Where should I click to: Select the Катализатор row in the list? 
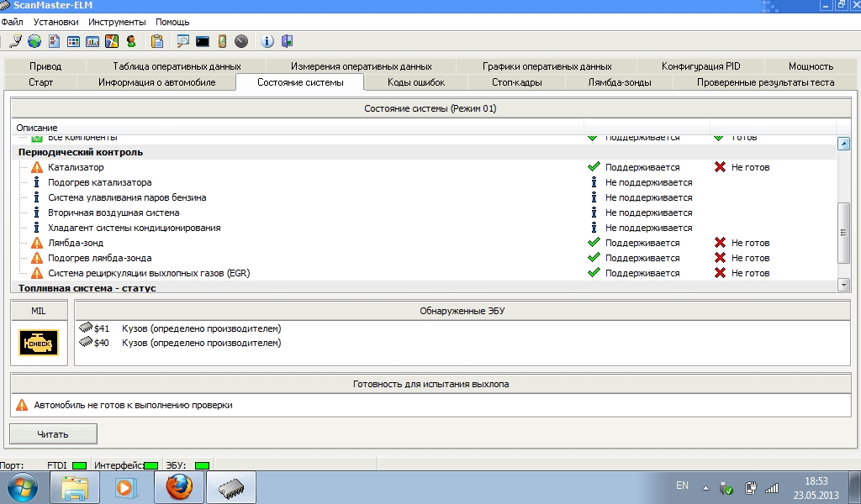tap(76, 167)
